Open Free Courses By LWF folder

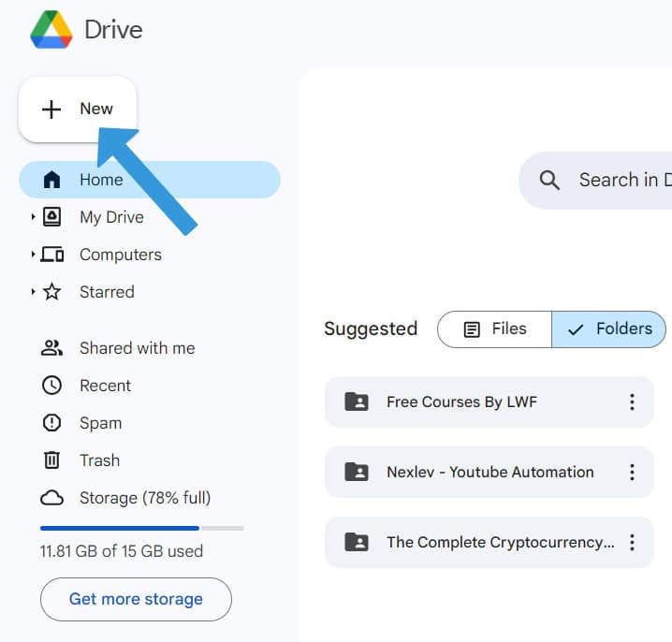pos(489,402)
